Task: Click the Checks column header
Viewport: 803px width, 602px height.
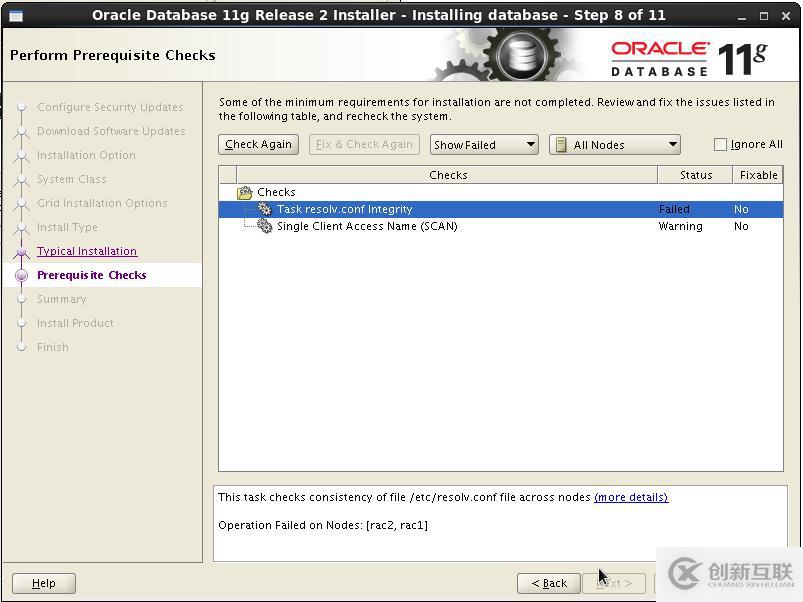Action: (447, 175)
